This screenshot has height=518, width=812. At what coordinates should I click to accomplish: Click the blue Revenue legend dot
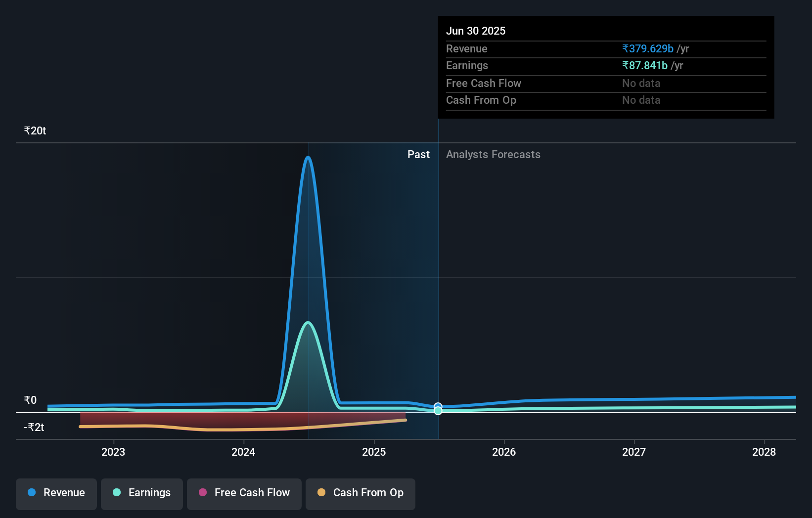pos(32,492)
